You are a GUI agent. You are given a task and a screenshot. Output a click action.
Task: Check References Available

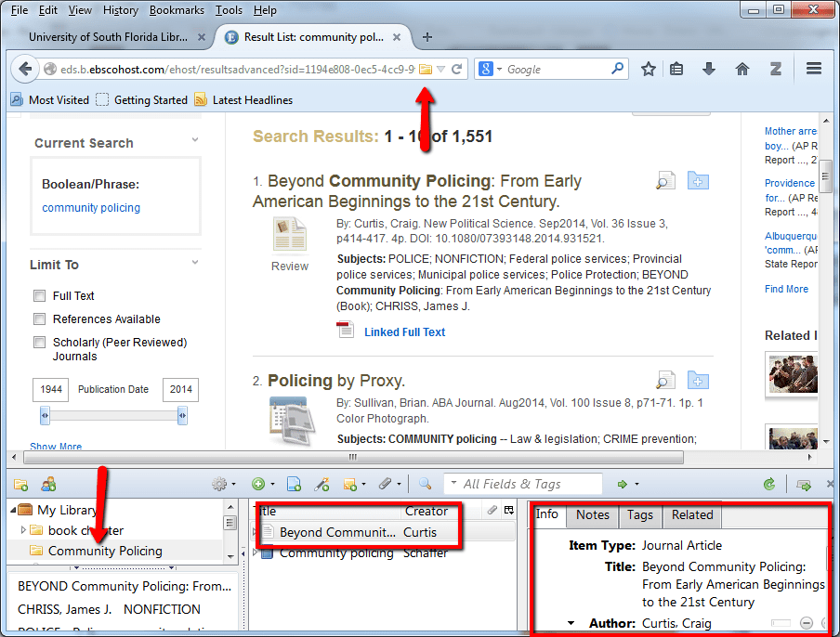[x=39, y=318]
